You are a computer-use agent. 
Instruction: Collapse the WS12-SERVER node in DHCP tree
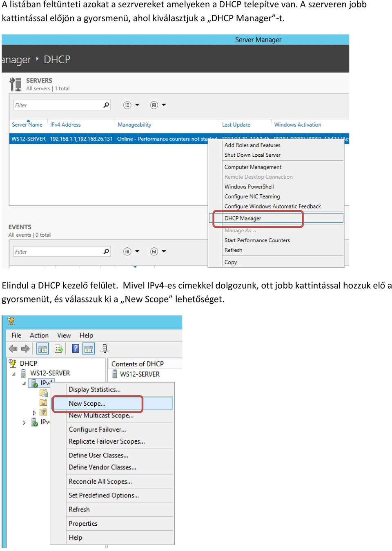(13, 373)
